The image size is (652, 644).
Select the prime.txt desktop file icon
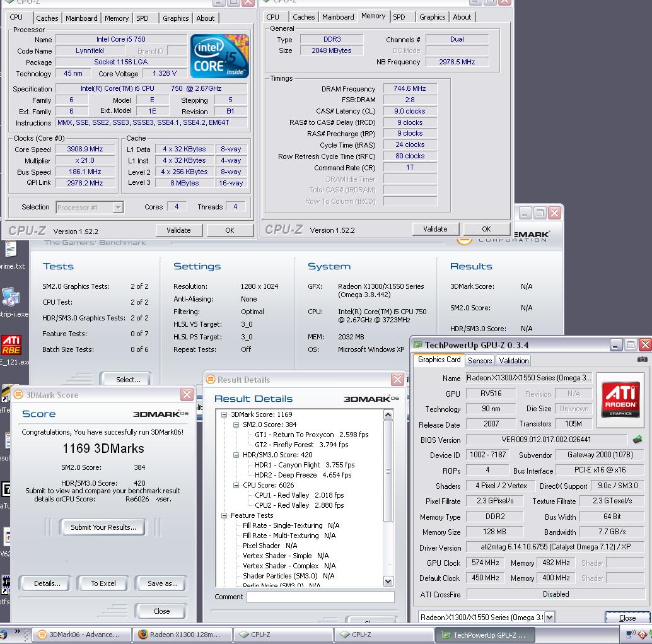10,249
